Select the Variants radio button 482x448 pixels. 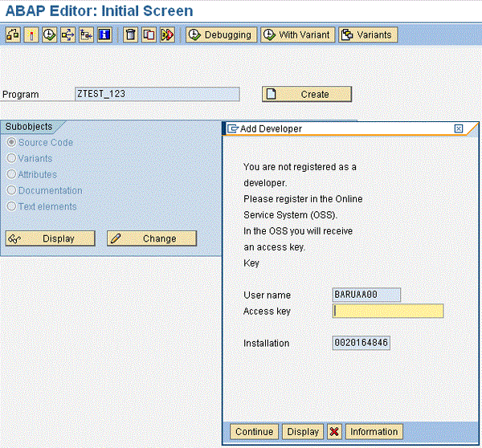[x=11, y=158]
